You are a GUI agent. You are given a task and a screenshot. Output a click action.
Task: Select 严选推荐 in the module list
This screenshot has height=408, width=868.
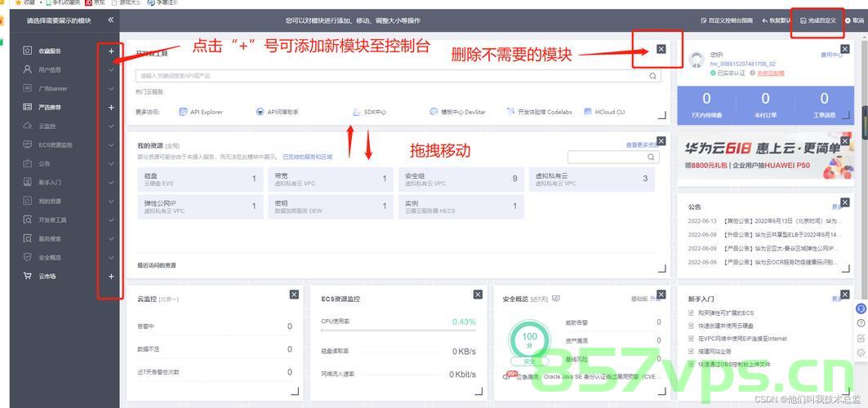[50, 107]
